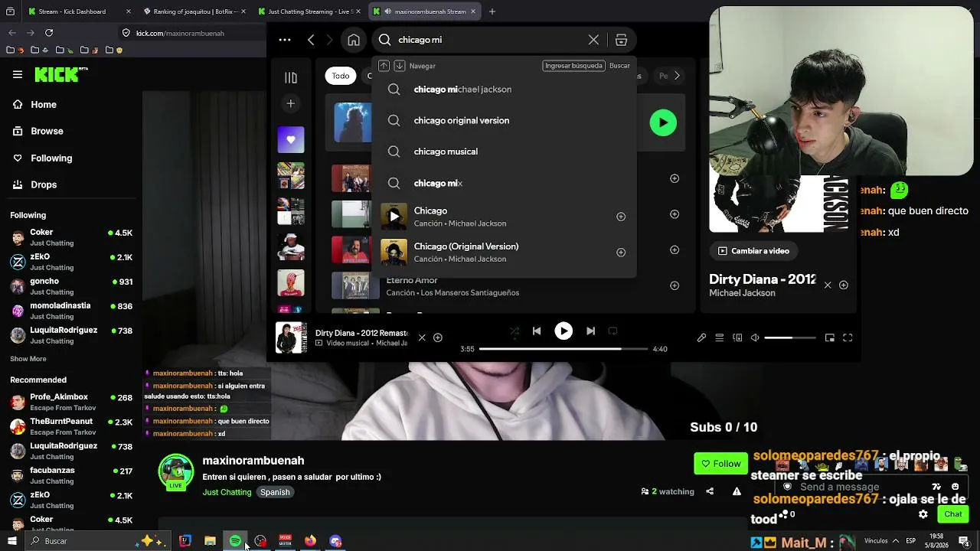Open Kick Drops page

44,185
